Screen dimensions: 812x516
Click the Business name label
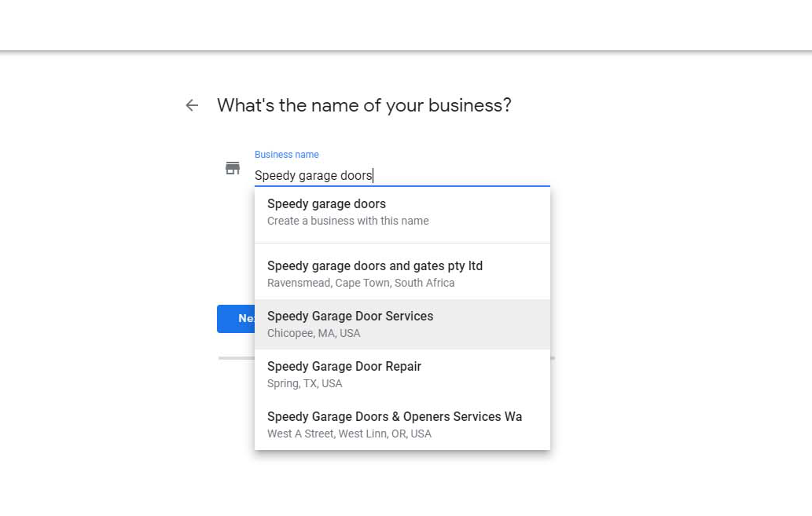click(286, 154)
